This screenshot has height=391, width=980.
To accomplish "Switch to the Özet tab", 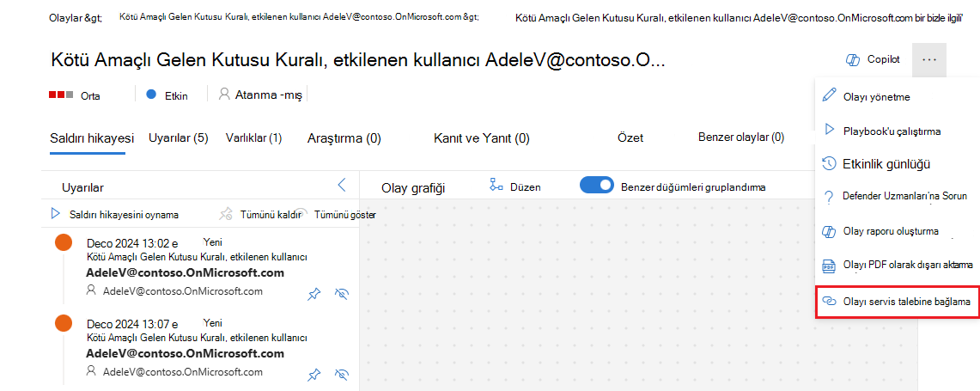I will click(x=630, y=137).
